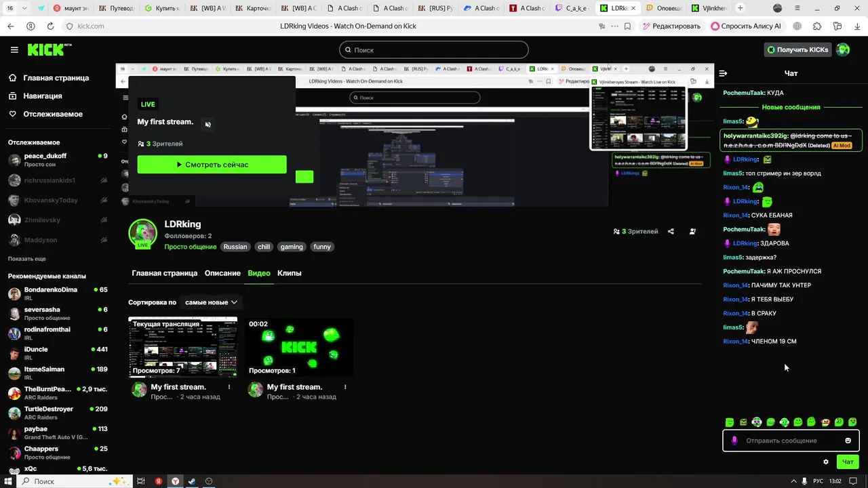Jump to Новые сообщения in chat

(x=791, y=107)
